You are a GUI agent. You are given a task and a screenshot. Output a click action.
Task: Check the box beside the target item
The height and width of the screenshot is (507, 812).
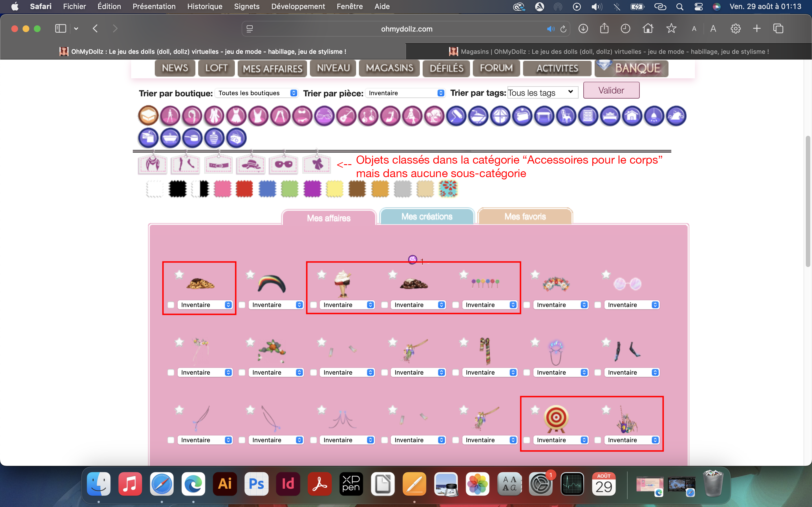click(527, 440)
